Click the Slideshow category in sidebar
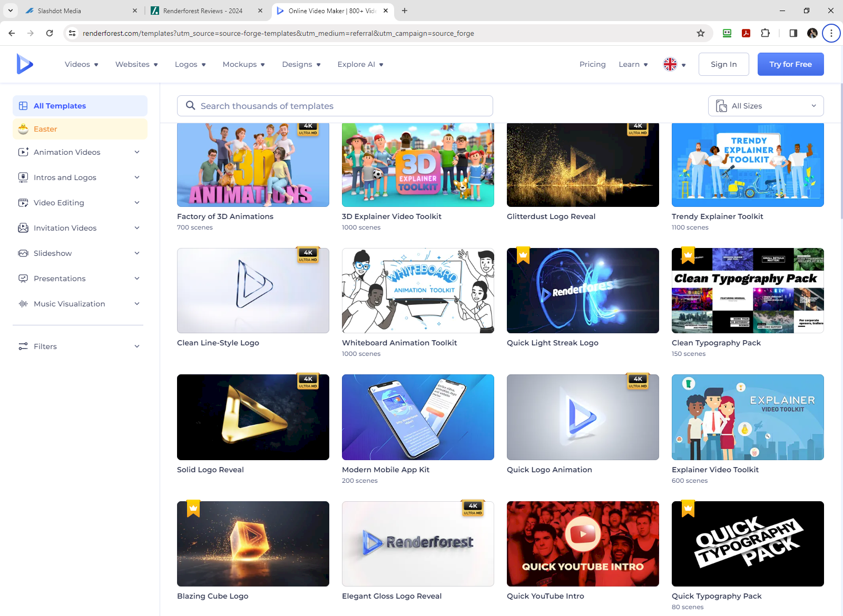843x616 pixels. click(x=53, y=253)
